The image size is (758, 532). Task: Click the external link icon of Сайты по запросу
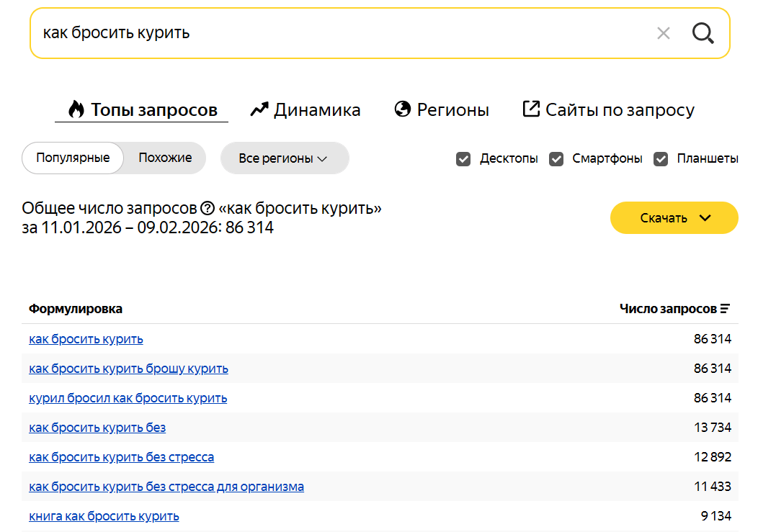pyautogui.click(x=531, y=109)
